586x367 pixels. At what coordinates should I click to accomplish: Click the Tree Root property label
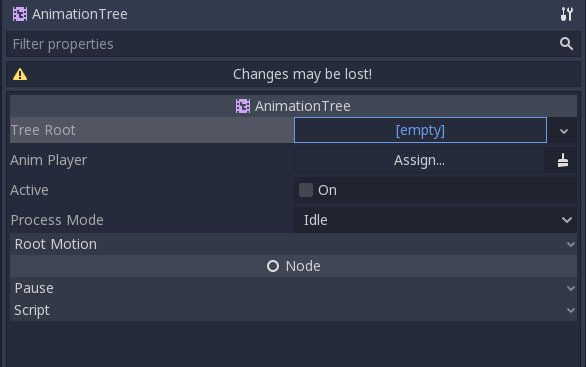click(x=43, y=130)
